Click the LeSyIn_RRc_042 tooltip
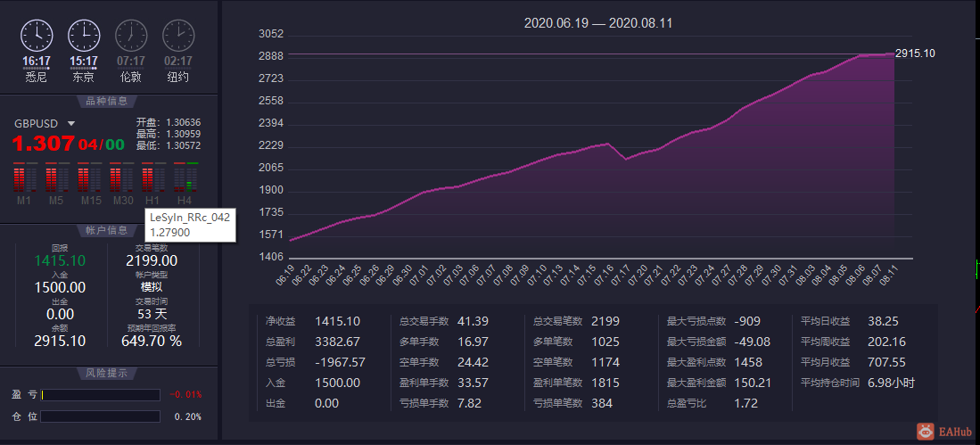The height and width of the screenshot is (445, 980). (190, 225)
